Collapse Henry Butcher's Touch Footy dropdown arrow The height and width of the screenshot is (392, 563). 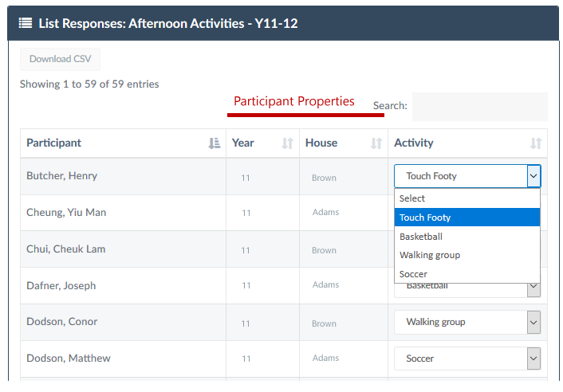[533, 176]
